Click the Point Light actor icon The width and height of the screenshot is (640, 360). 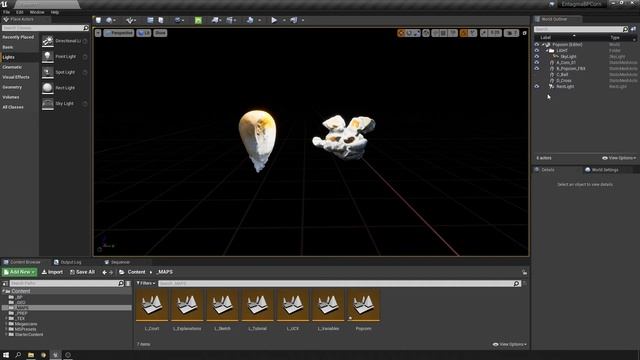click(48, 56)
